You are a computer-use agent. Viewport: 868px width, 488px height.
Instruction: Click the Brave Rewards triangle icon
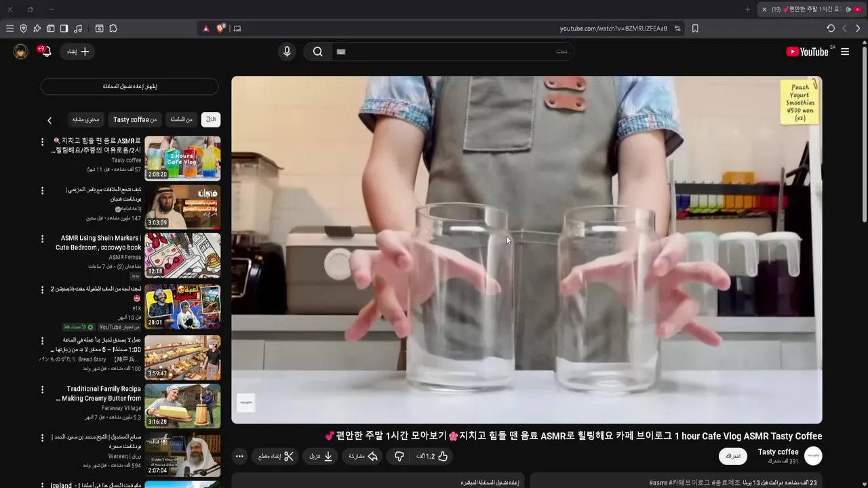click(206, 28)
